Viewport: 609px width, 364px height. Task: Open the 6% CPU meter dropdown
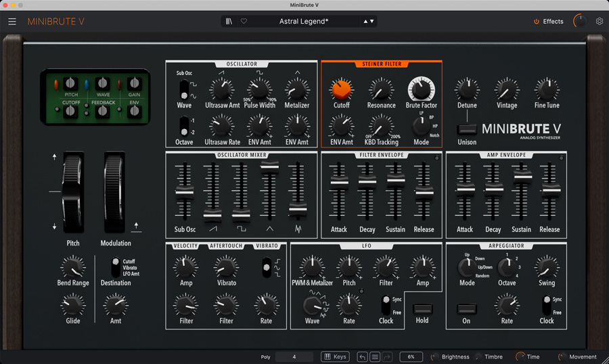tap(411, 357)
